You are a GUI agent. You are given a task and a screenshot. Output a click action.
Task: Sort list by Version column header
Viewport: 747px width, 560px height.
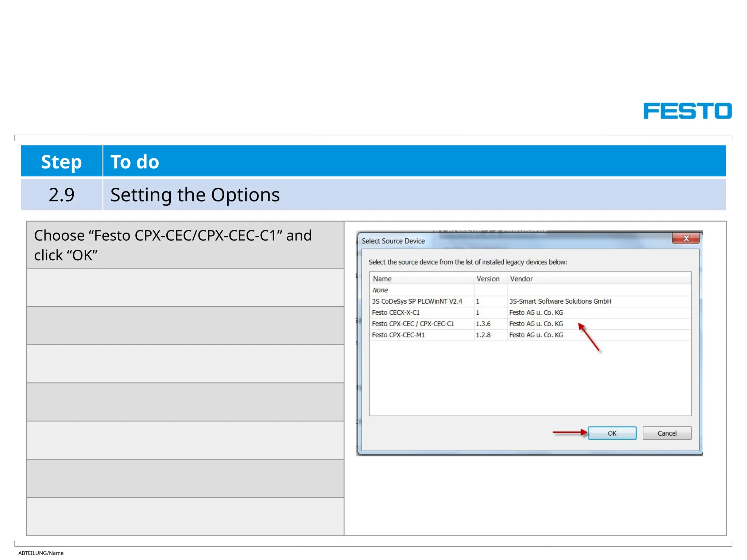point(491,279)
